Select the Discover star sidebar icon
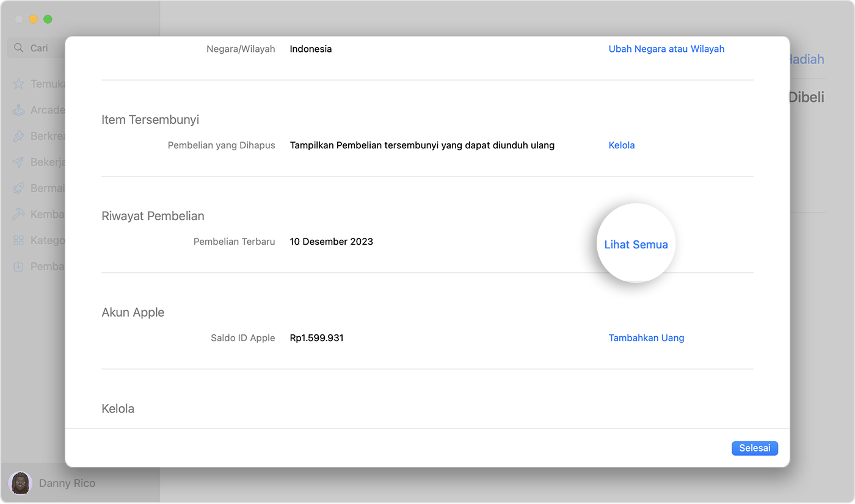Viewport: 855px width, 504px height. (19, 84)
